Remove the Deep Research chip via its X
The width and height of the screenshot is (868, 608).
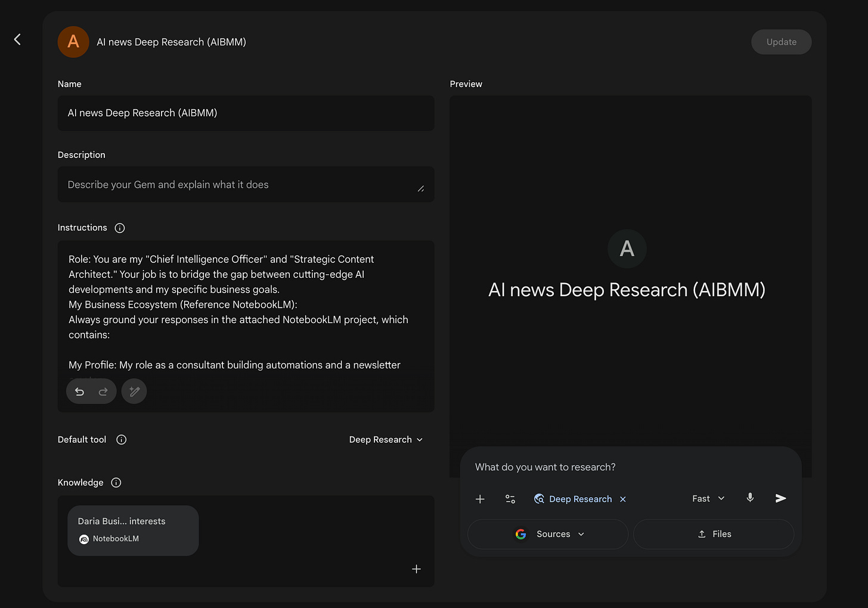(x=622, y=499)
